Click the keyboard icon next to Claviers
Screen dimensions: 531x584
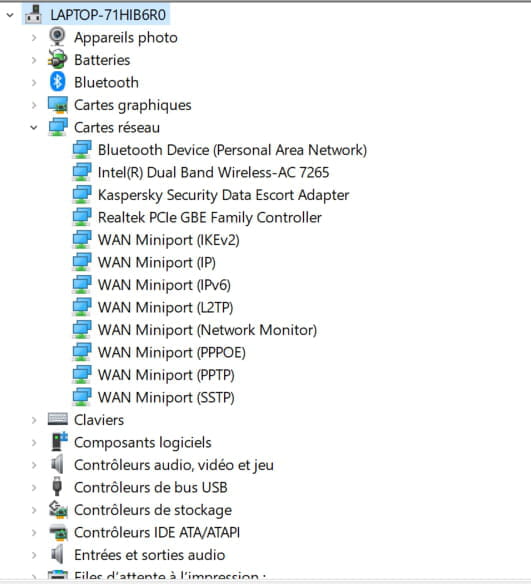(x=58, y=420)
